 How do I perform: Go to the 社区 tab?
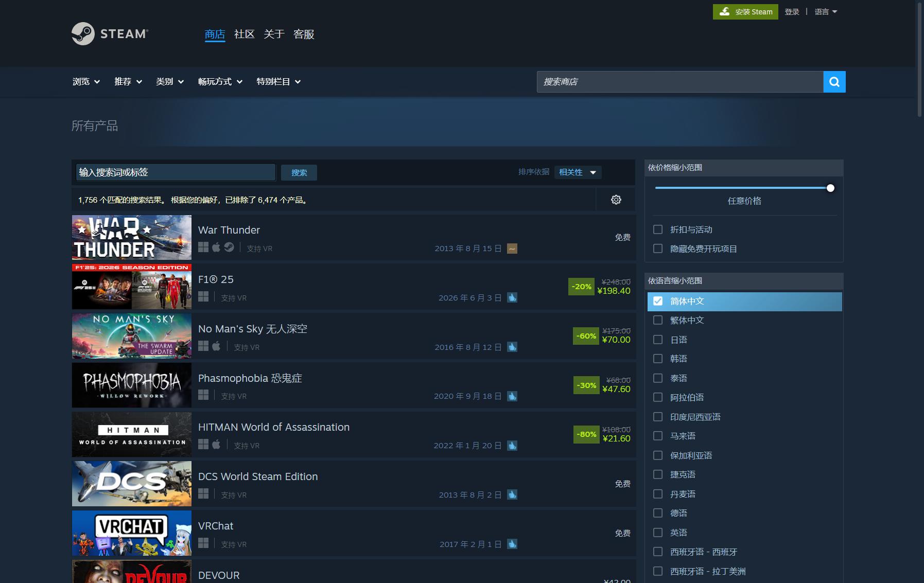(245, 34)
